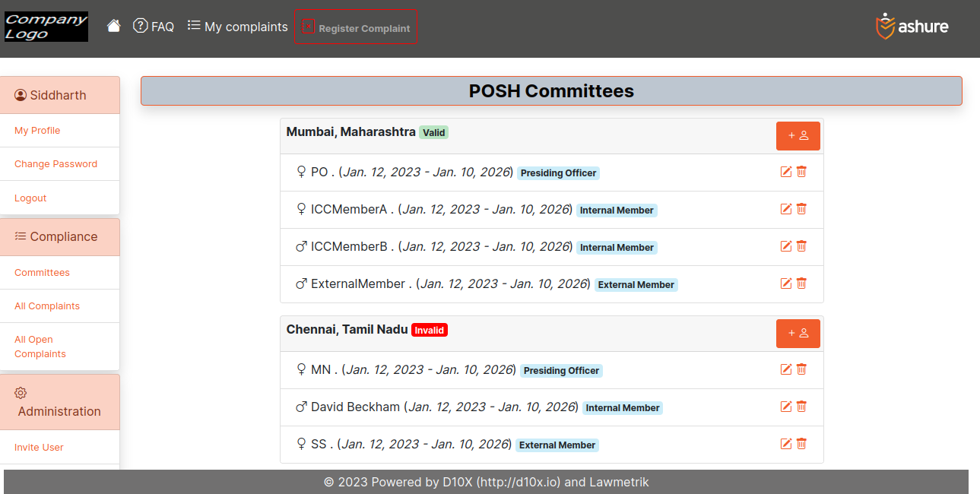Add member to Mumbai, Maharashtra committee
This screenshot has width=980, height=494.
[x=798, y=136]
